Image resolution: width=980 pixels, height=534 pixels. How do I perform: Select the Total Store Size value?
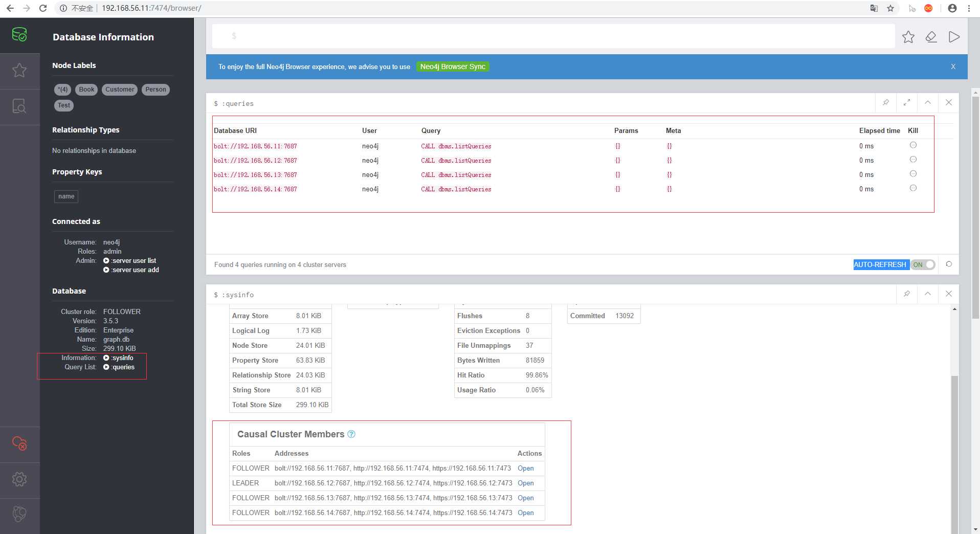click(312, 405)
